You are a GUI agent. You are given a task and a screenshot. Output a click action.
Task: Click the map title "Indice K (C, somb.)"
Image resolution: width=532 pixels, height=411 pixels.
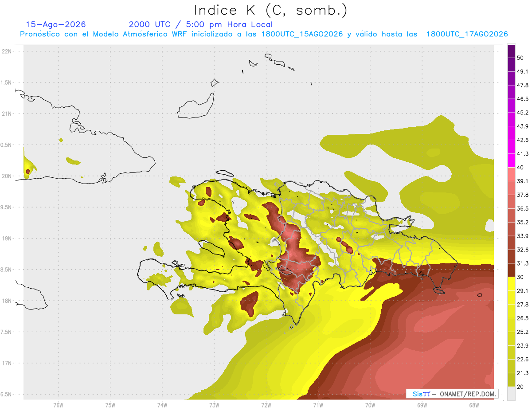point(271,10)
